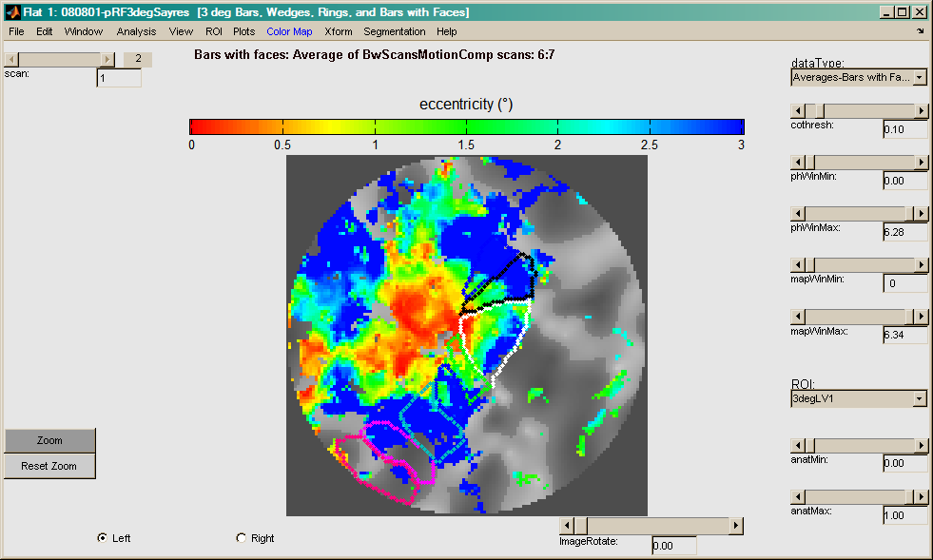Click the left arrow of the mapWinMin slider
This screenshot has width=933, height=560.
click(798, 265)
